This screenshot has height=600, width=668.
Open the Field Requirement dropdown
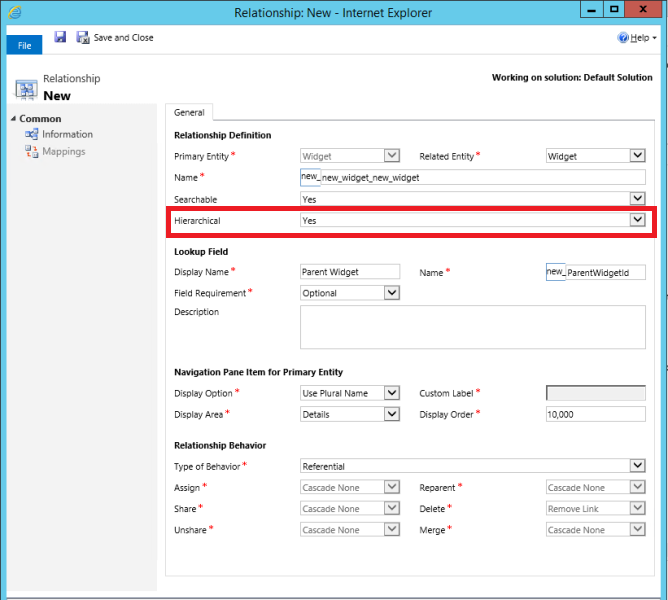[x=391, y=293]
